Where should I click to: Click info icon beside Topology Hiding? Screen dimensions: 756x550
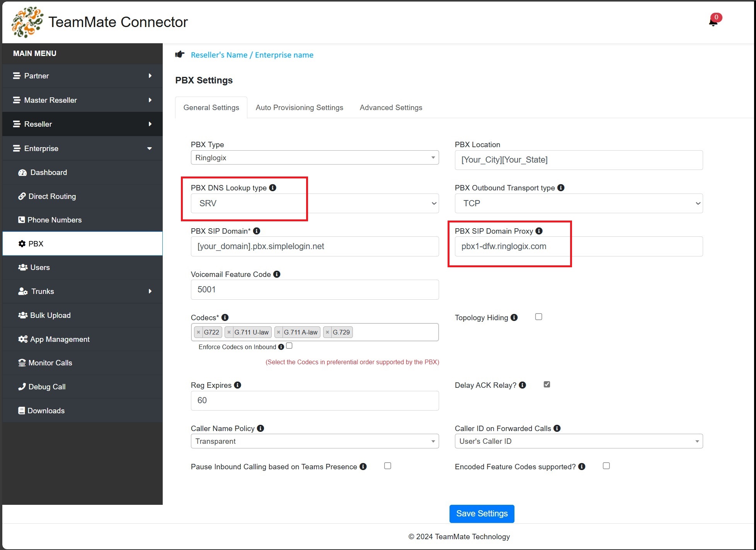click(x=514, y=317)
